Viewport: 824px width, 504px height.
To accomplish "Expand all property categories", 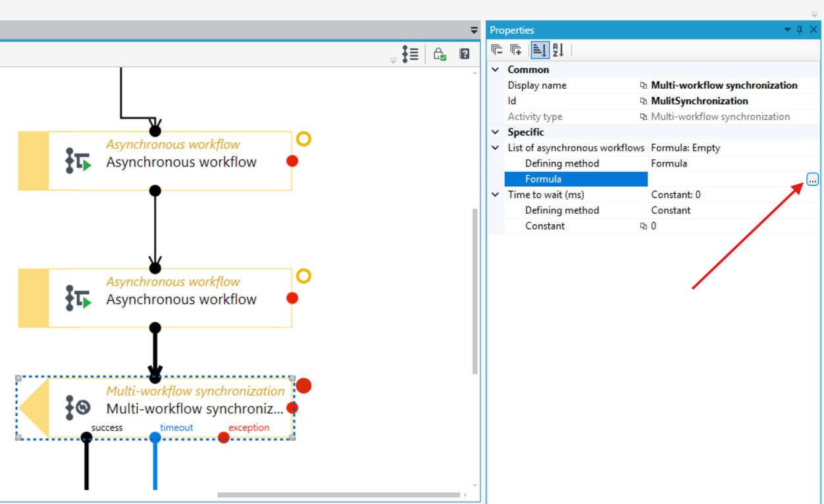I will (516, 49).
